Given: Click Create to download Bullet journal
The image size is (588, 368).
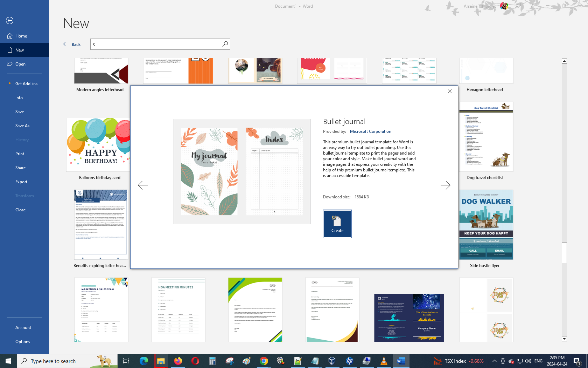Looking at the screenshot, I should (337, 224).
